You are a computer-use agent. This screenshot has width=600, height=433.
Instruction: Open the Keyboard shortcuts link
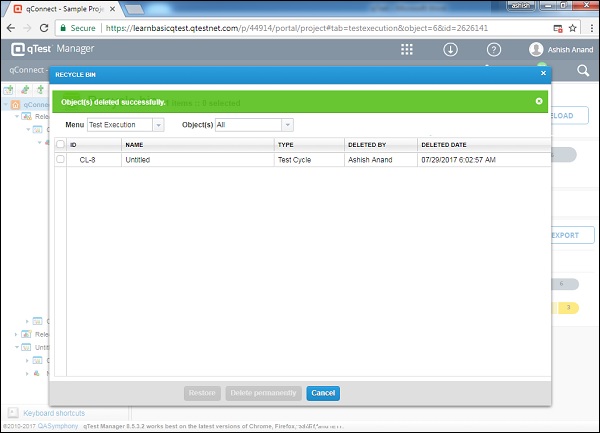click(53, 413)
